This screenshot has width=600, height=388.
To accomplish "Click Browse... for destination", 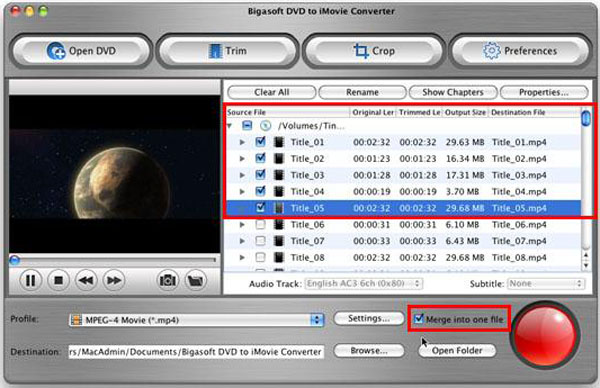I will pyautogui.click(x=368, y=351).
